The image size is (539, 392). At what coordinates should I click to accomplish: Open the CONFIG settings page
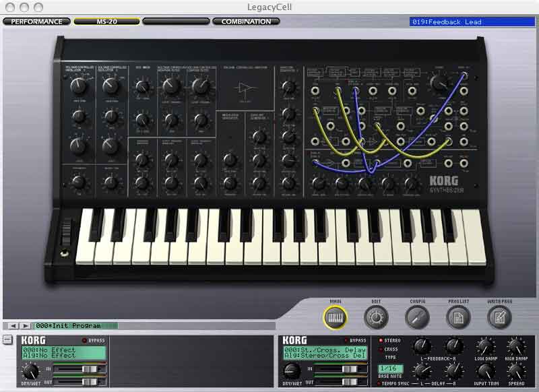click(x=417, y=317)
